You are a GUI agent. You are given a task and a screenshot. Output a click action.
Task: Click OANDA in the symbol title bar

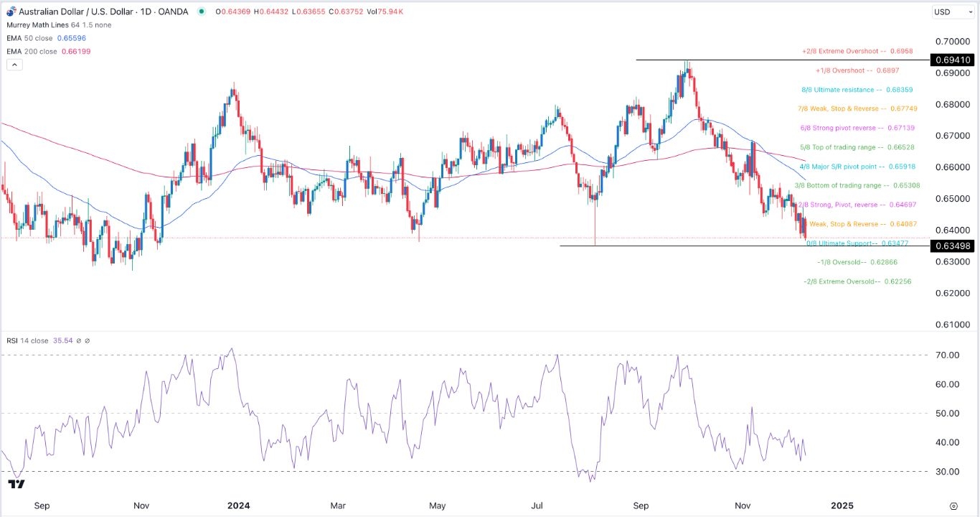(x=174, y=11)
